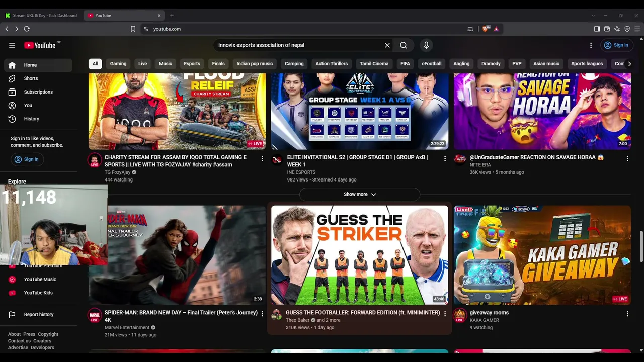
Task: Open Subscriptions in the sidebar
Action: (x=38, y=92)
